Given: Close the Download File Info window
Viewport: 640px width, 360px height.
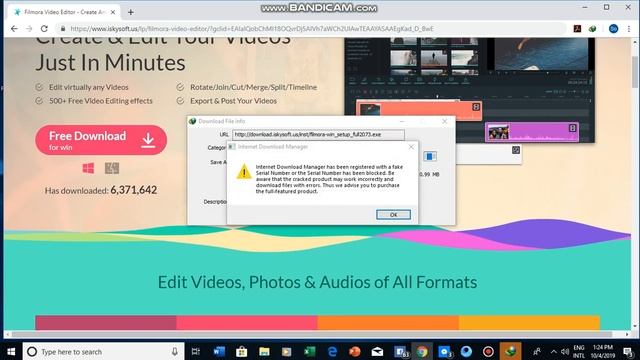Looking at the screenshot, I should (444, 121).
